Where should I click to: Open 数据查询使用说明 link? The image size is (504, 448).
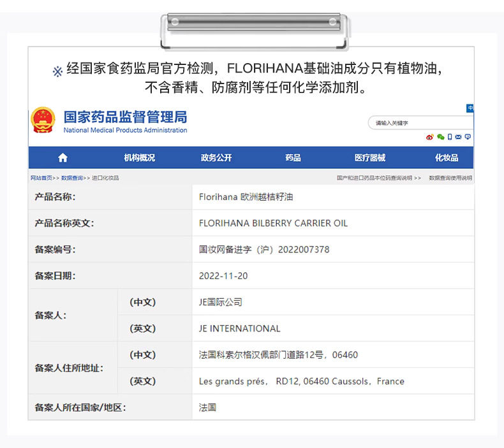click(x=450, y=178)
